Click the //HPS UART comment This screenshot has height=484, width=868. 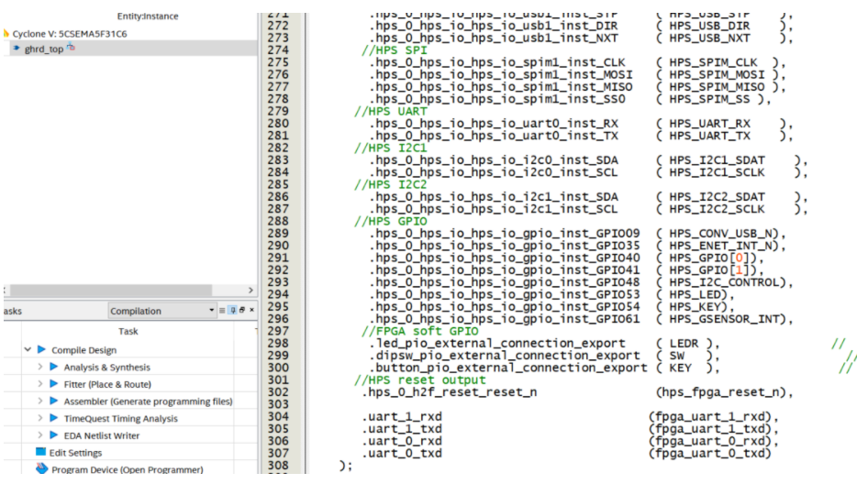point(390,111)
